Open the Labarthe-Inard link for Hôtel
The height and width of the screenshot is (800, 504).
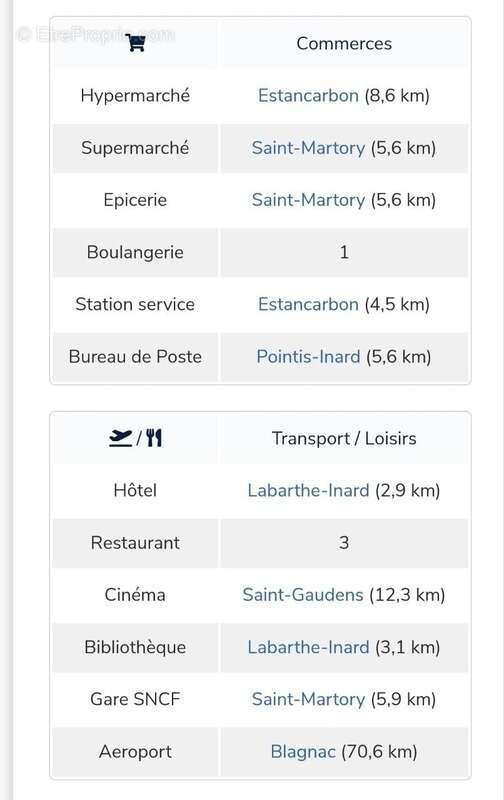tap(308, 490)
